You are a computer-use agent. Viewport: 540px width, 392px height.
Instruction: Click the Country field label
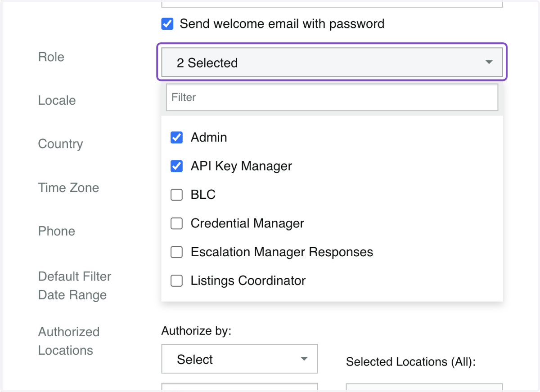(x=61, y=144)
